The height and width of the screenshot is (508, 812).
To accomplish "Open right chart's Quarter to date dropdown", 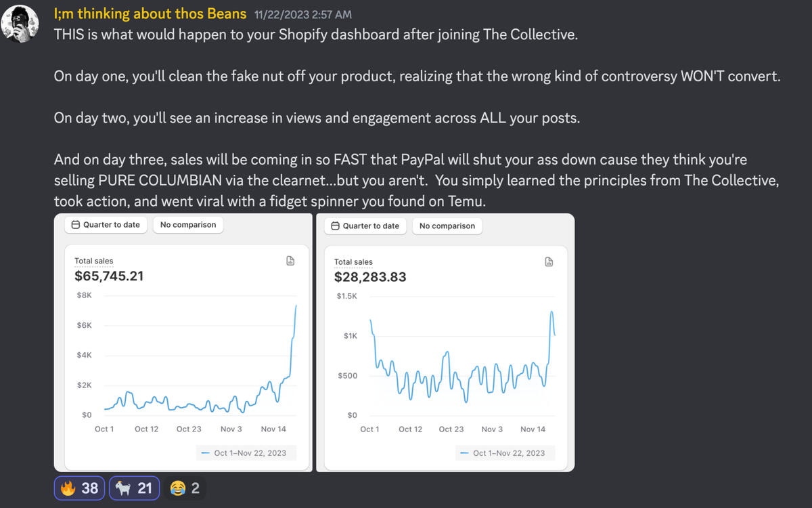I will [x=365, y=226].
